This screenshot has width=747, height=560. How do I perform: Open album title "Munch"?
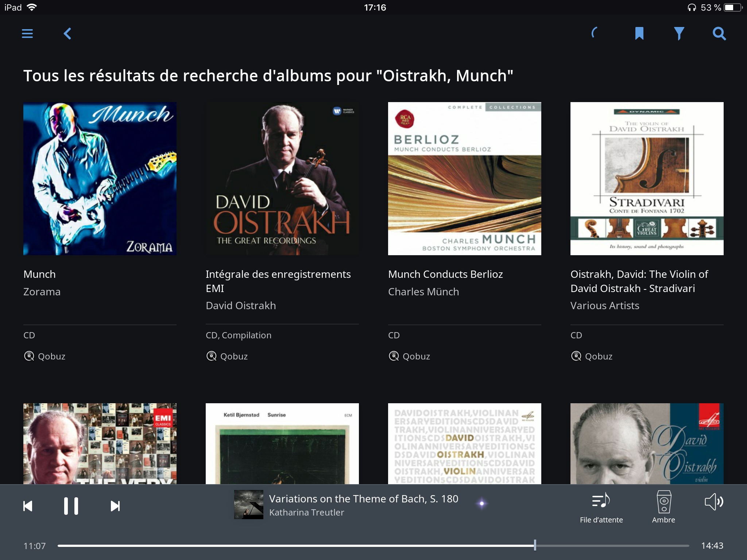click(x=40, y=274)
